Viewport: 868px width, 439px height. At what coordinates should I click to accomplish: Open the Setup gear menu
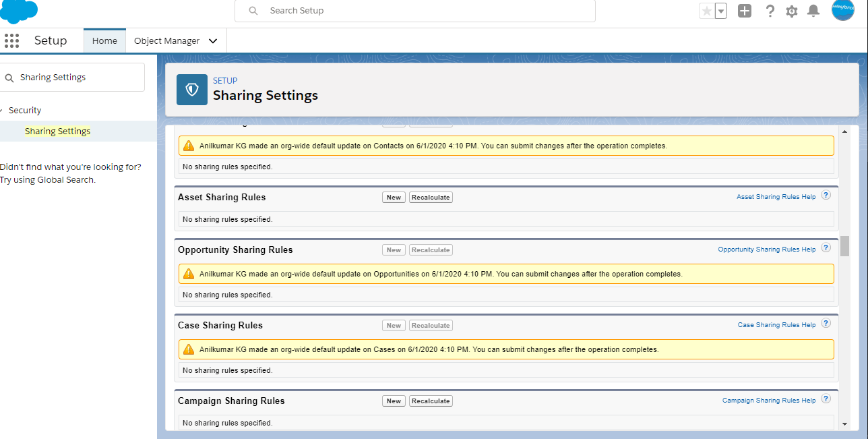pyautogui.click(x=792, y=11)
